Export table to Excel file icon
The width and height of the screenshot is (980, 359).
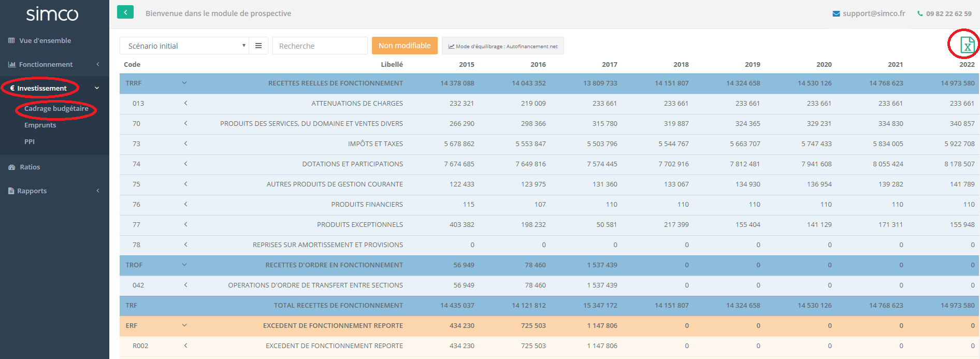click(967, 45)
